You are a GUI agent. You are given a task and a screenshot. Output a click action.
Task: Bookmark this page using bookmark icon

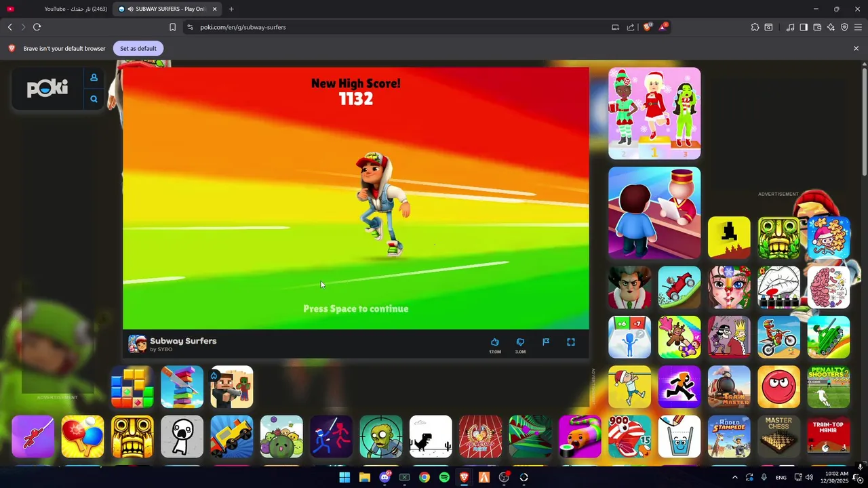tap(172, 27)
